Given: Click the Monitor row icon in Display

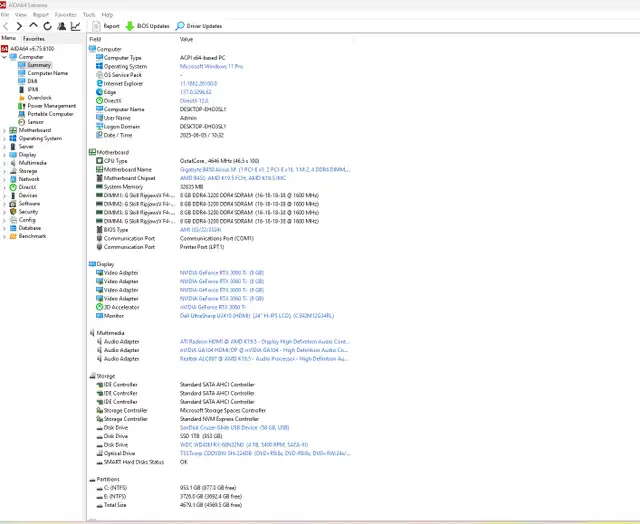Looking at the screenshot, I should pos(99,315).
